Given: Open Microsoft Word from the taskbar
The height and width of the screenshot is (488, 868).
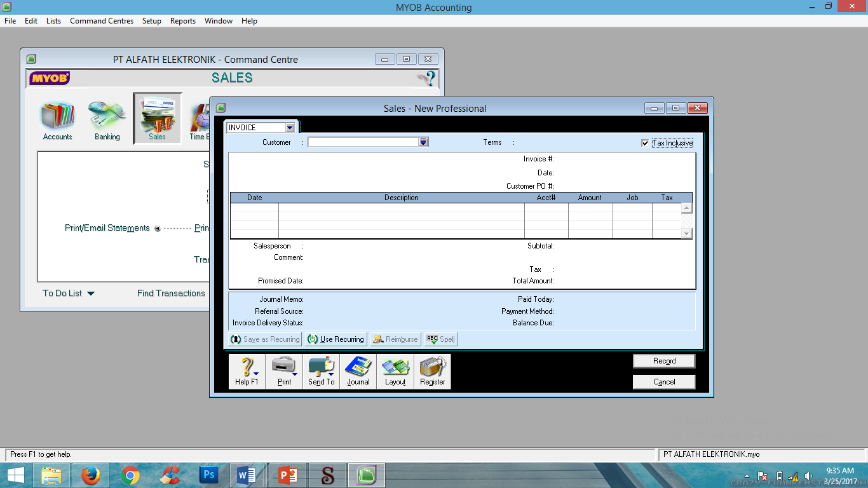Looking at the screenshot, I should [x=247, y=475].
